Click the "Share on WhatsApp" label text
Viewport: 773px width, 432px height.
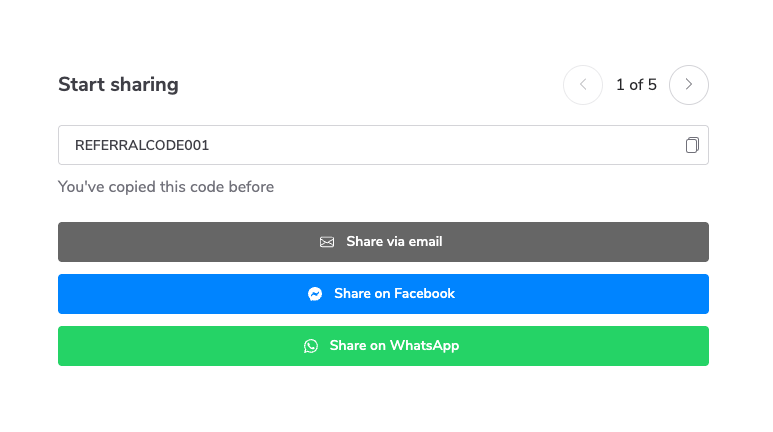pyautogui.click(x=394, y=346)
